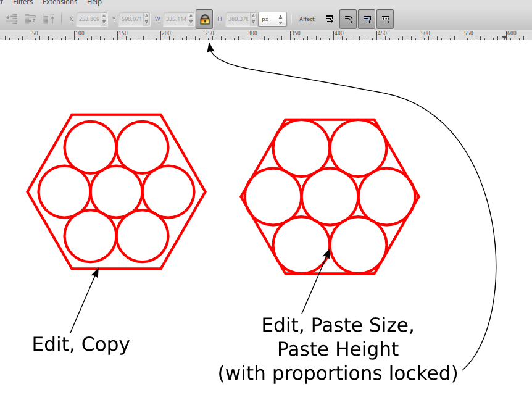
Task: Toggle move gradients with object button
Action: [x=367, y=19]
